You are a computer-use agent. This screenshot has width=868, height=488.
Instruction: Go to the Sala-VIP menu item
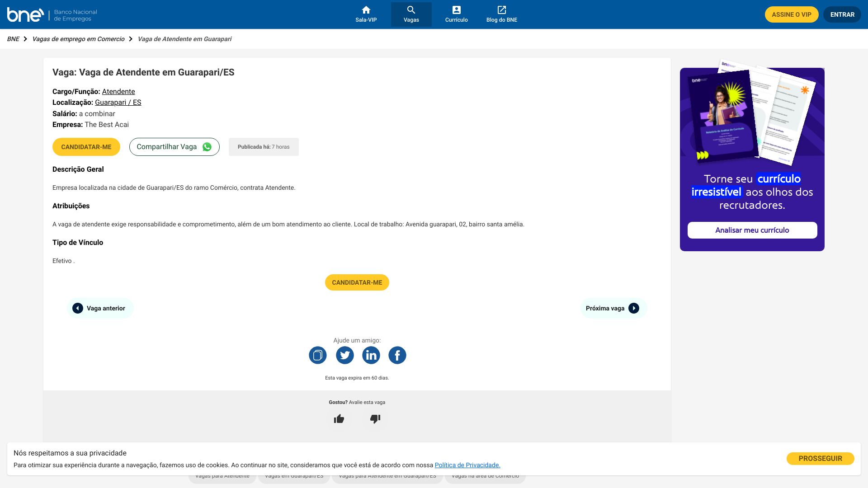click(x=366, y=14)
